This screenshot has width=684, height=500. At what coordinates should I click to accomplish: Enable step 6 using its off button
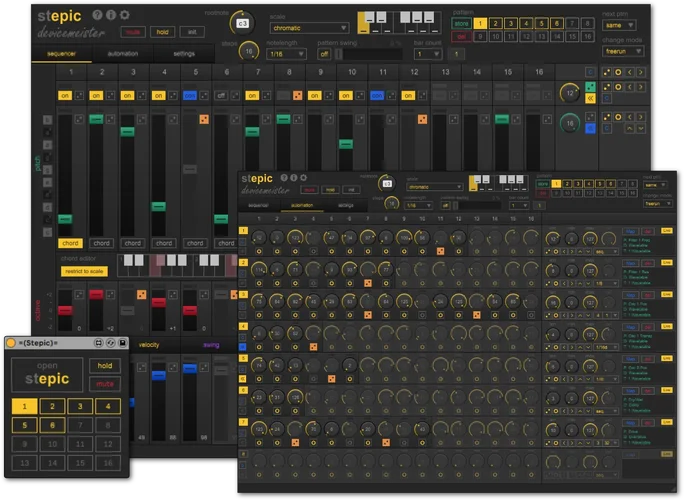pos(221,95)
